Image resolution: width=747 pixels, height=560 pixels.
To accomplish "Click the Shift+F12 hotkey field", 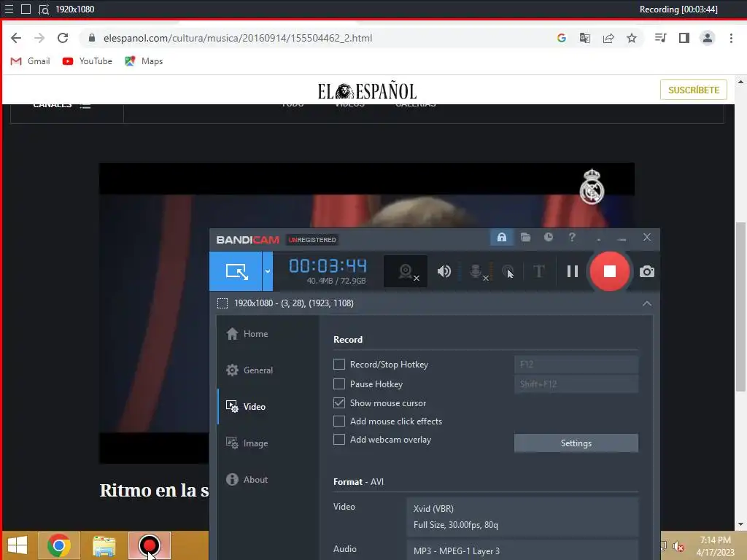I will [x=576, y=384].
